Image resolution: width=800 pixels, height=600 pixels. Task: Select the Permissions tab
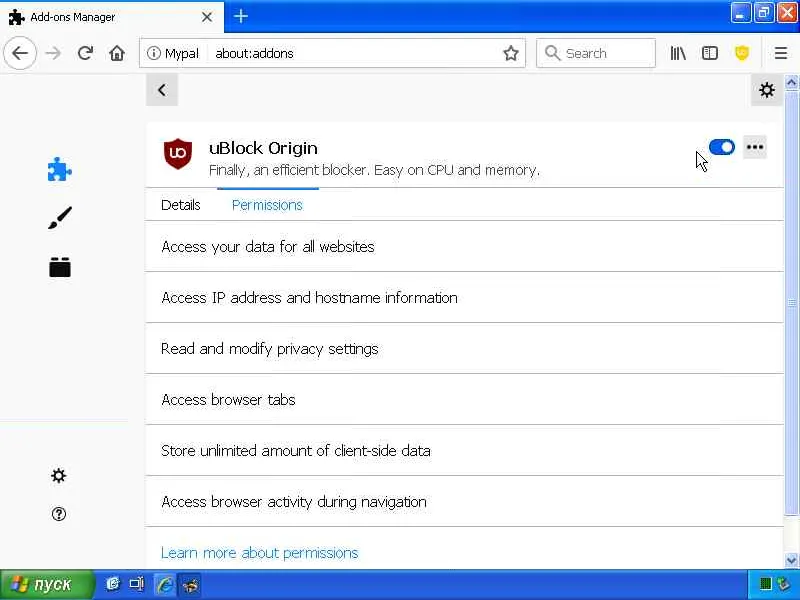tap(267, 205)
